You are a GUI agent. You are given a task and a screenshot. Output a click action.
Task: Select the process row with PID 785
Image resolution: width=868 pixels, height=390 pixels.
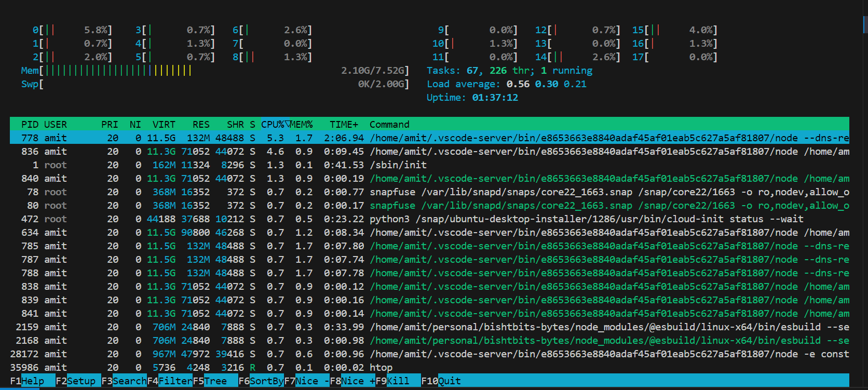coord(429,246)
